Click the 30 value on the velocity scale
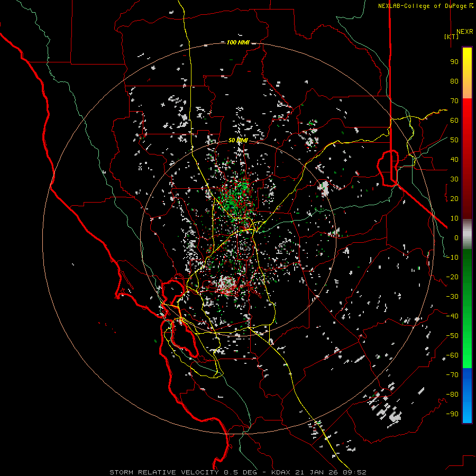This screenshot has height=476, width=476. pyautogui.click(x=454, y=179)
